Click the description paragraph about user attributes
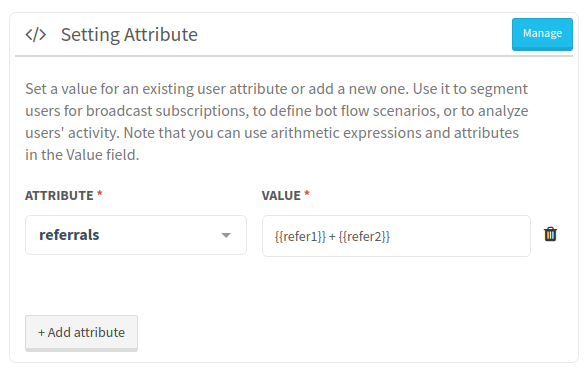Image resolution: width=588 pixels, height=370 pixels. coord(277,122)
